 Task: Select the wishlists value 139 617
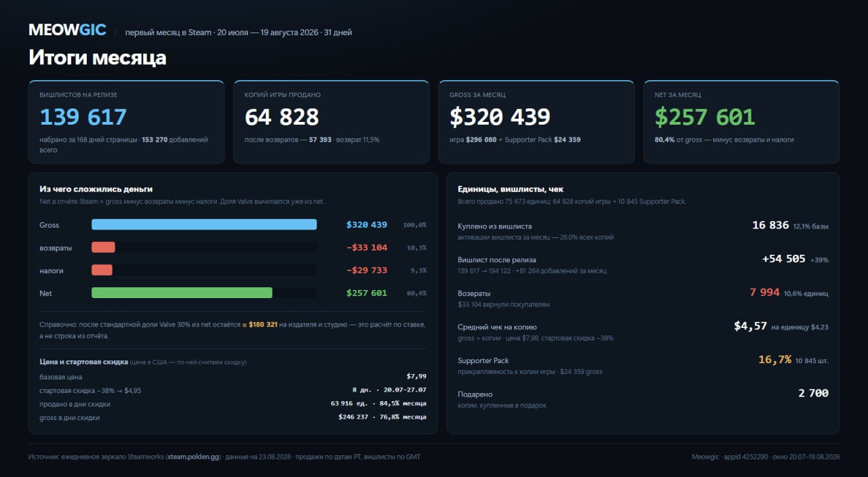pyautogui.click(x=83, y=117)
